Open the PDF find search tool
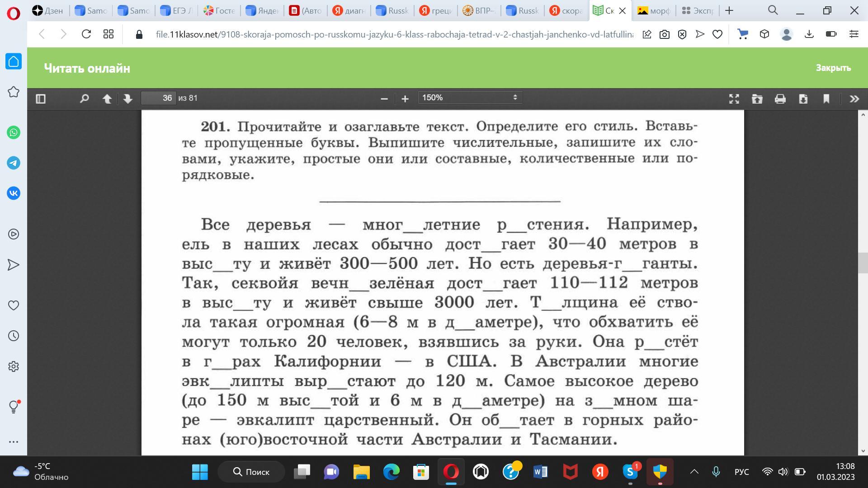 coord(84,99)
